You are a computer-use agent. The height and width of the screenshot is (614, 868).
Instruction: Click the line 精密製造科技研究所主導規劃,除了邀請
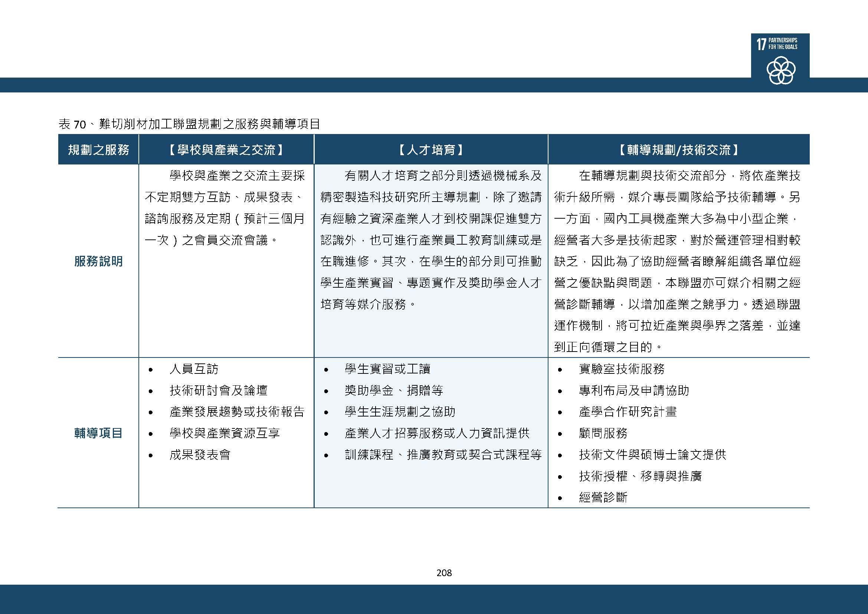coord(431,197)
